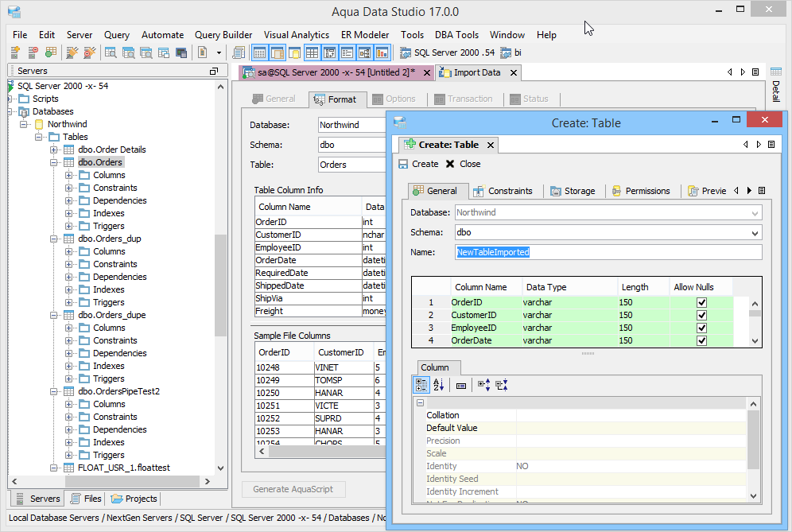Sort column properties alphabetically

click(438, 385)
